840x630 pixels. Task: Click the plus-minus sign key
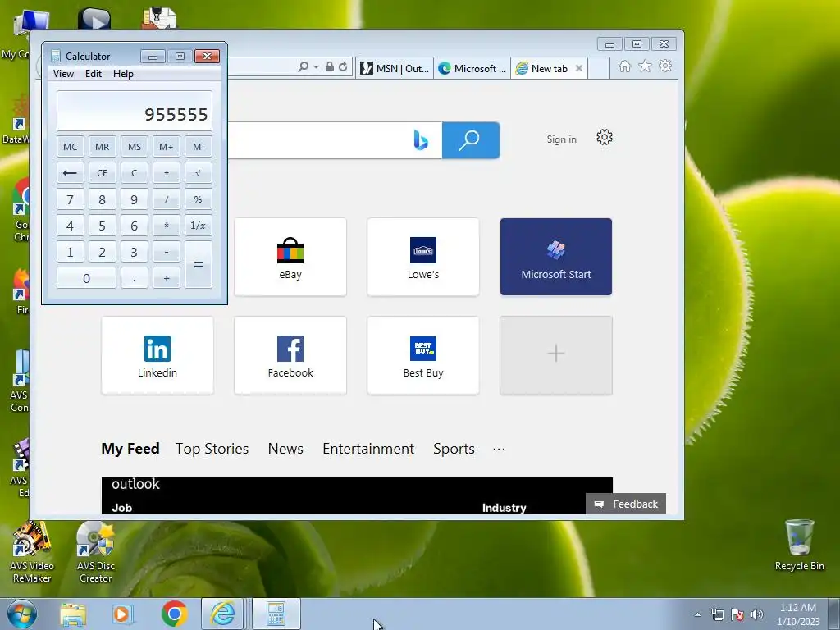click(x=166, y=173)
